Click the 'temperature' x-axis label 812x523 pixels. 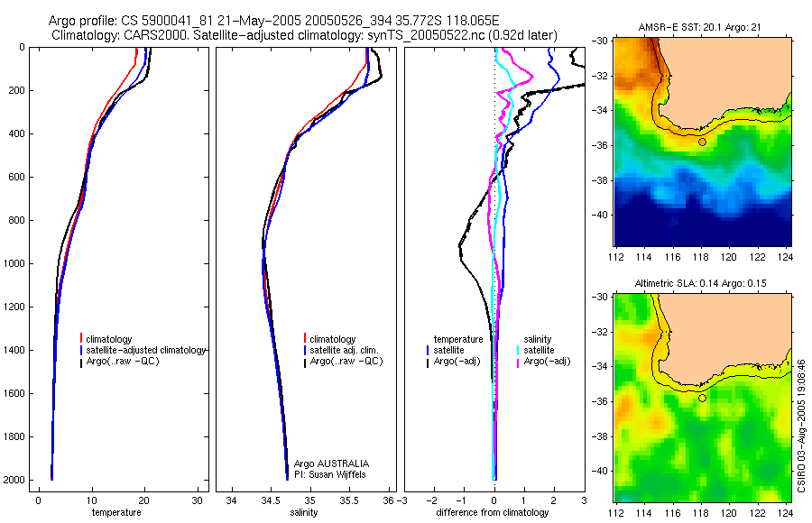(x=116, y=512)
